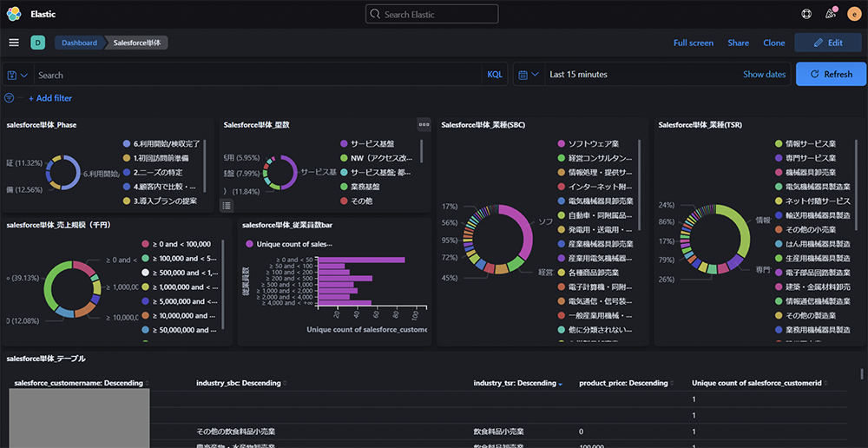Click legend text 電気機械器具卸売業
This screenshot has height=448, width=868.
pyautogui.click(x=602, y=201)
